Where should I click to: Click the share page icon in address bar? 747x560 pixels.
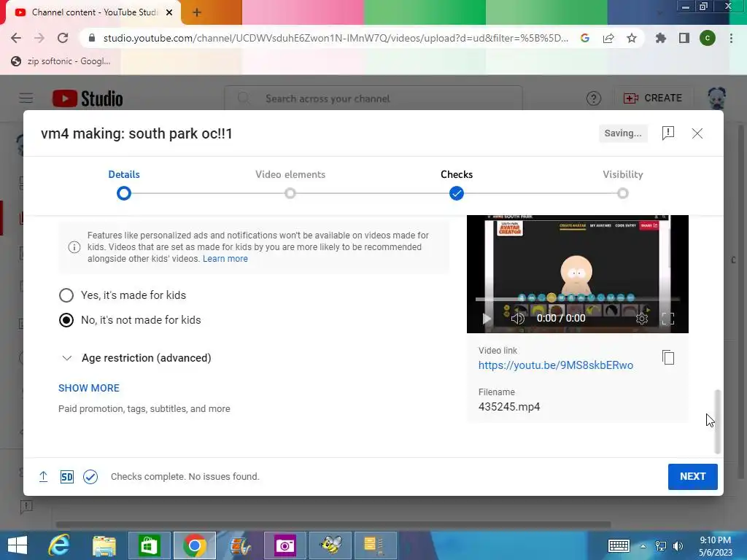coord(608,38)
